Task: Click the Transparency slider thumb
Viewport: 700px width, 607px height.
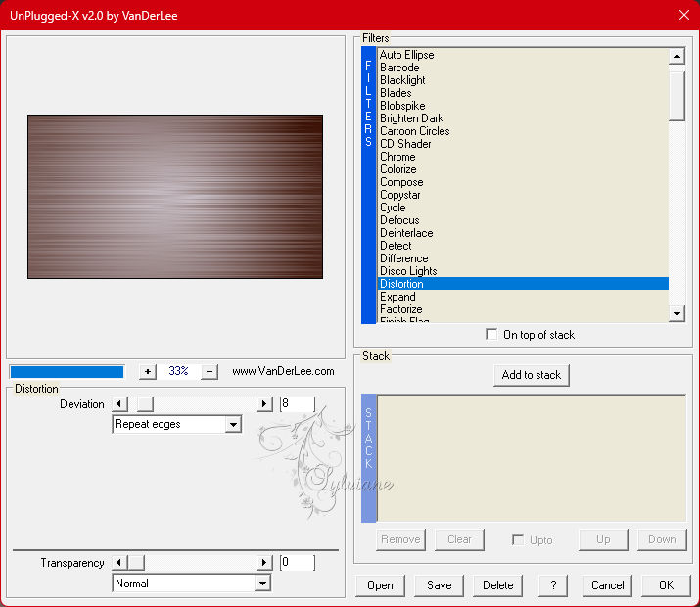Action: pyautogui.click(x=136, y=563)
